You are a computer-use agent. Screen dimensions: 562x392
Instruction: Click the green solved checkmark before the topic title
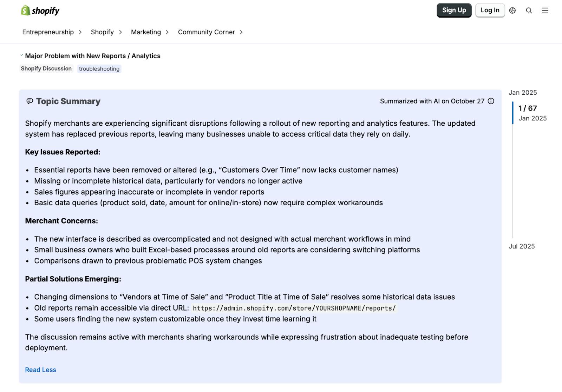click(x=22, y=55)
